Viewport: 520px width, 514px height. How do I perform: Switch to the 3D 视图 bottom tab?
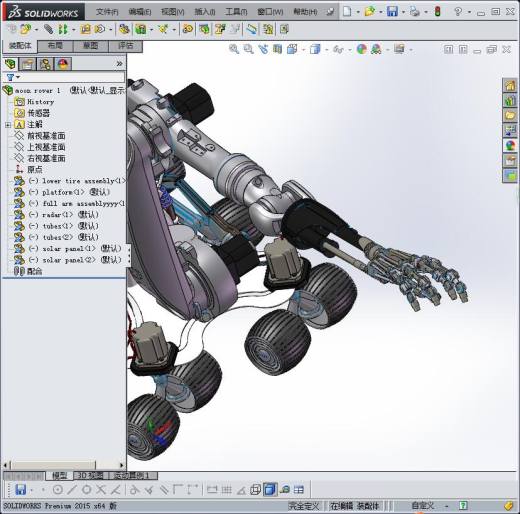pyautogui.click(x=90, y=476)
